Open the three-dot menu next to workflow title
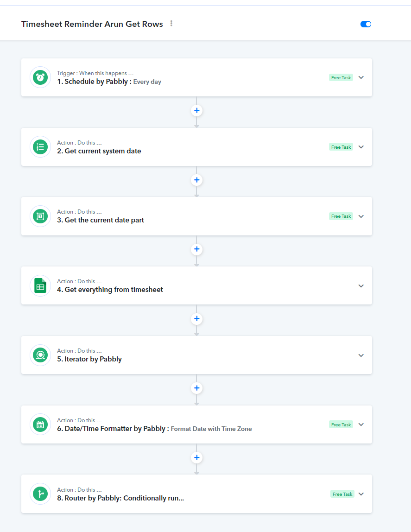Image resolution: width=411 pixels, height=532 pixels. click(x=171, y=24)
